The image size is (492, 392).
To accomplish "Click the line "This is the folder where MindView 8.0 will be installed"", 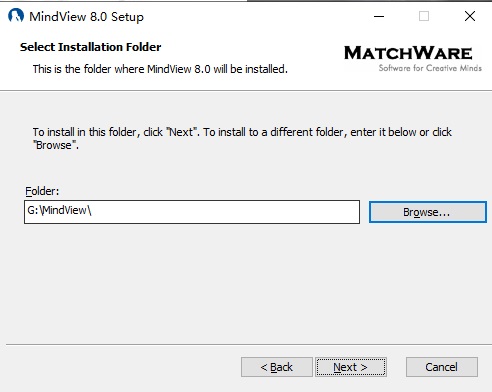I will point(160,69).
